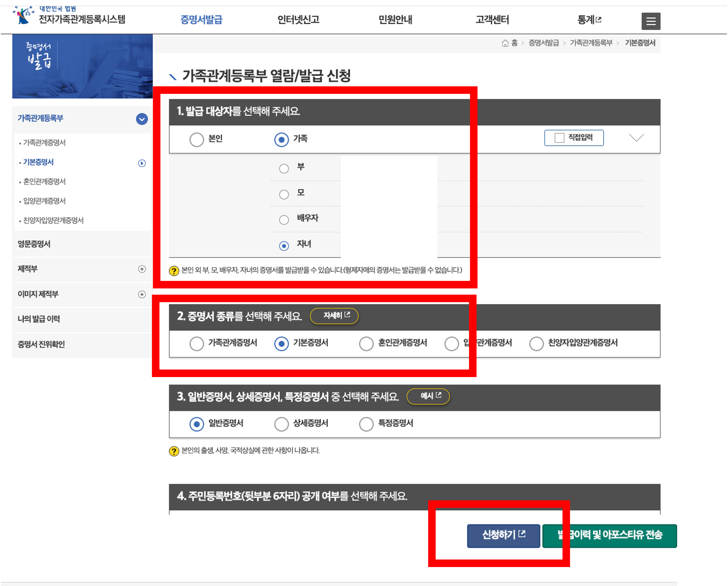Open 통계 via its external link icon
Image resolution: width=728 pixels, height=586 pixels.
(599, 20)
